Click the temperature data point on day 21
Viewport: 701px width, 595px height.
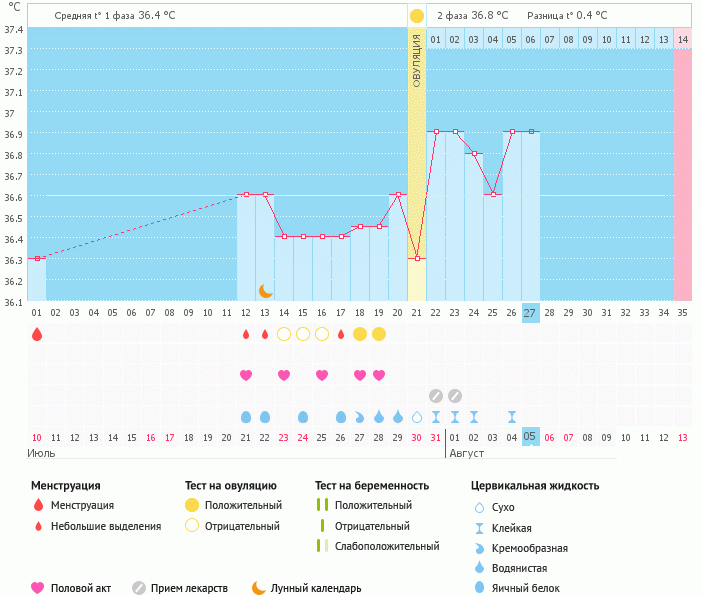click(417, 258)
